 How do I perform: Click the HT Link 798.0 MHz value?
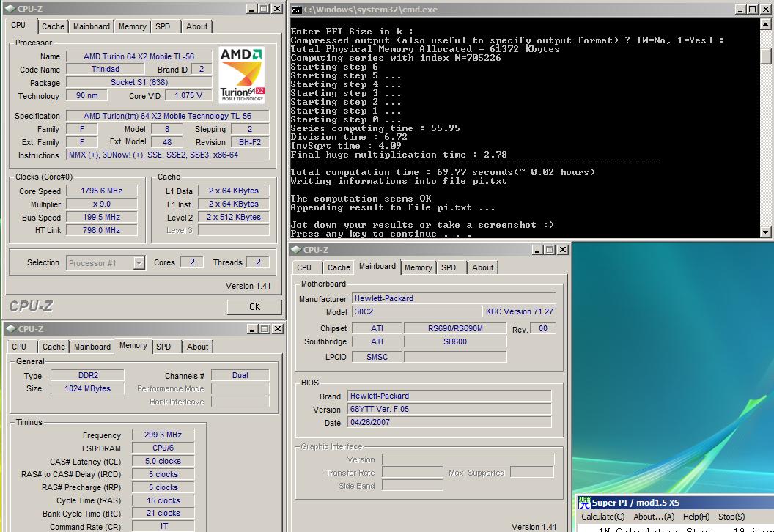pyautogui.click(x=102, y=231)
